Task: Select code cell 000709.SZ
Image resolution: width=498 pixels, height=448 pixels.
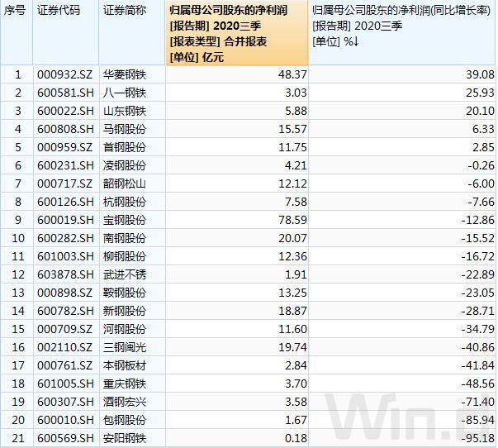Action: [64, 329]
